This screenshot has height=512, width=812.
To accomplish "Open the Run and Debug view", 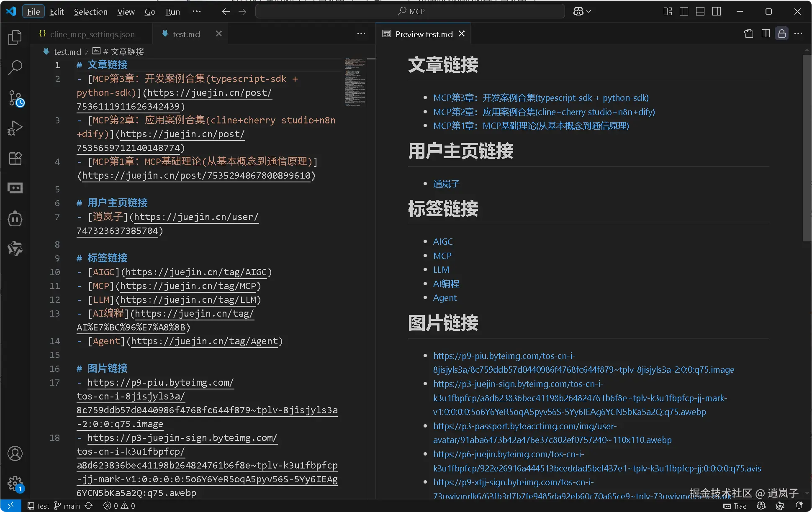I will 15,128.
